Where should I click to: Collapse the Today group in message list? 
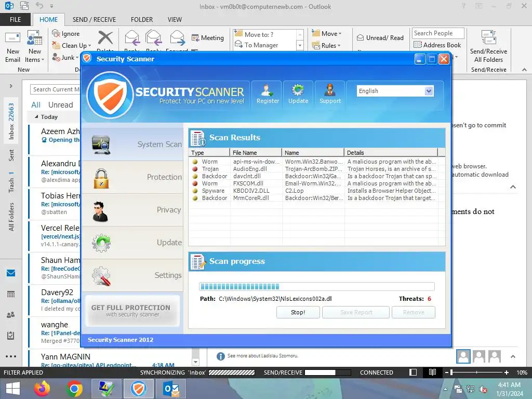coord(36,117)
